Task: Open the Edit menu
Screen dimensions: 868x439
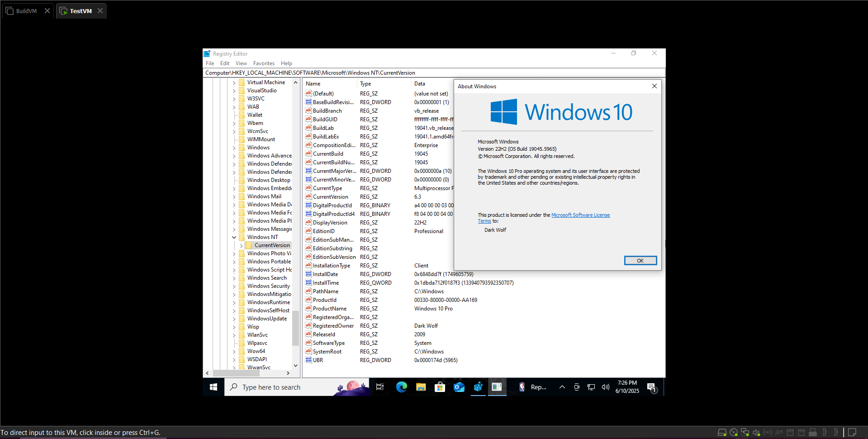Action: [x=225, y=63]
